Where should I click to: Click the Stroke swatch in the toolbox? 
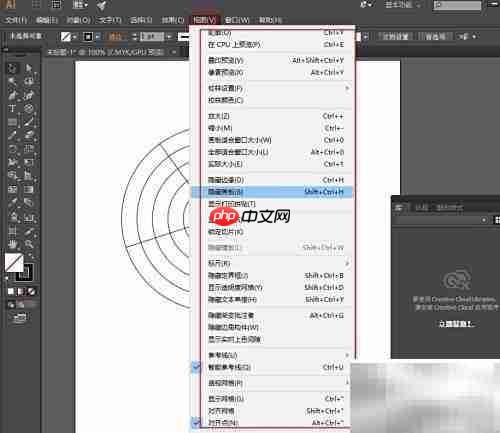coord(25,273)
